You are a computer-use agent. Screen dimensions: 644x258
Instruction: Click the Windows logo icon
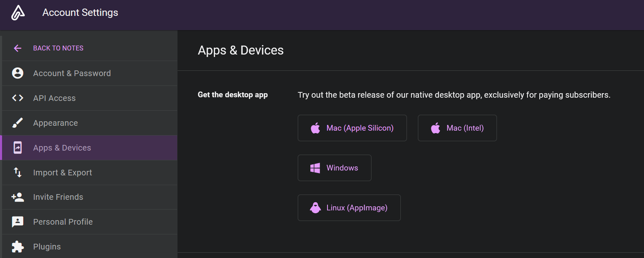pos(315,168)
